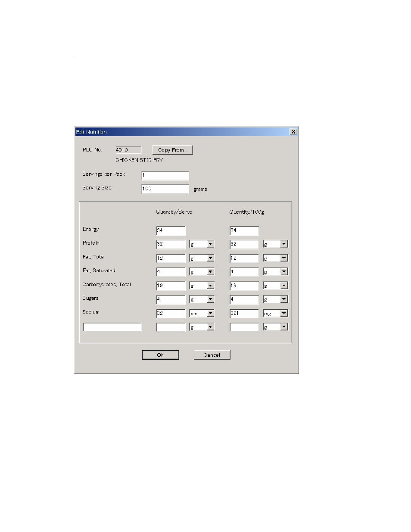This screenshot has width=411, height=532.
Task: Click blank custom nutrient Quantity/Serve field
Action: tap(171, 327)
